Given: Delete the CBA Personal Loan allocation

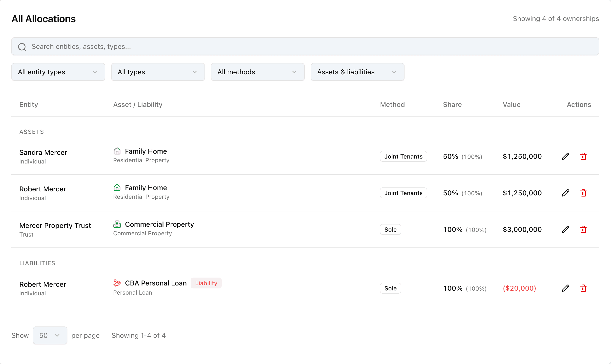Looking at the screenshot, I should point(583,288).
